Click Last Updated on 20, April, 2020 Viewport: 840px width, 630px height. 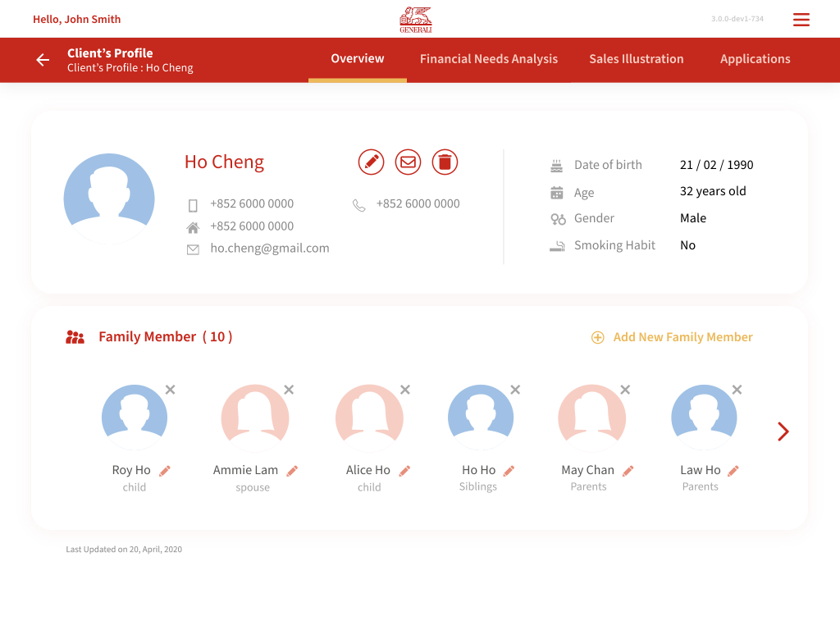tap(124, 549)
